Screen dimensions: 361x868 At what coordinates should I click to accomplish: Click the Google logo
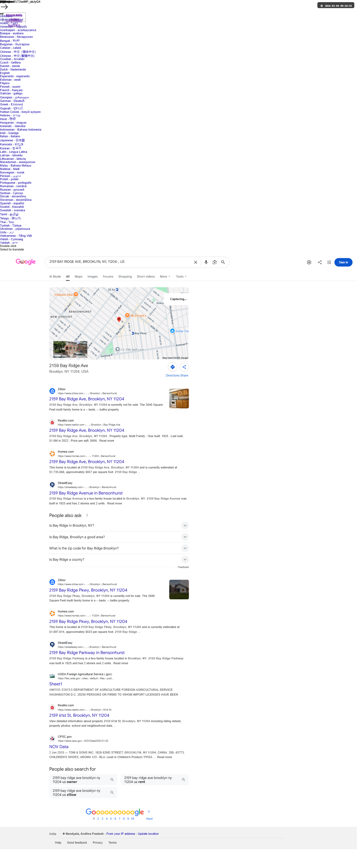pos(25,261)
